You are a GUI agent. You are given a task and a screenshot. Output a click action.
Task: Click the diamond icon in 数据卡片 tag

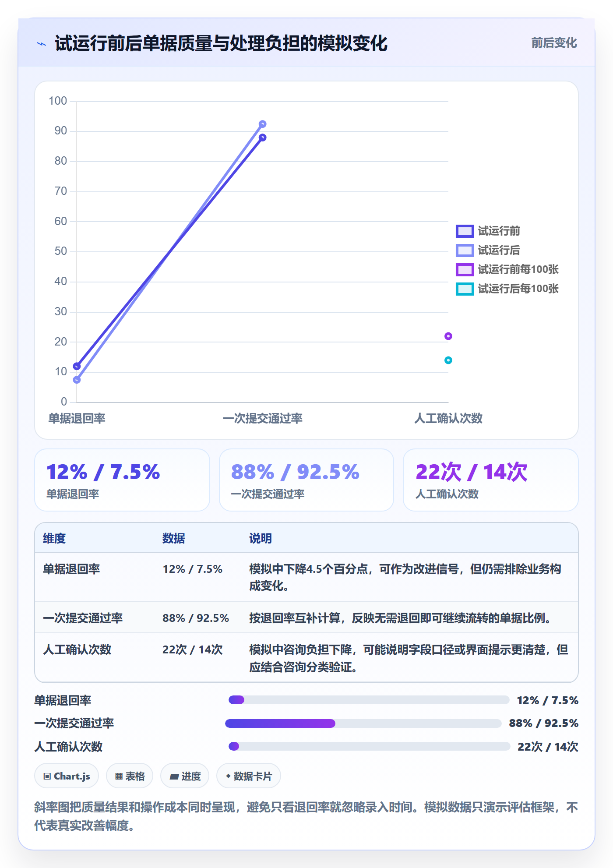pyautogui.click(x=228, y=776)
